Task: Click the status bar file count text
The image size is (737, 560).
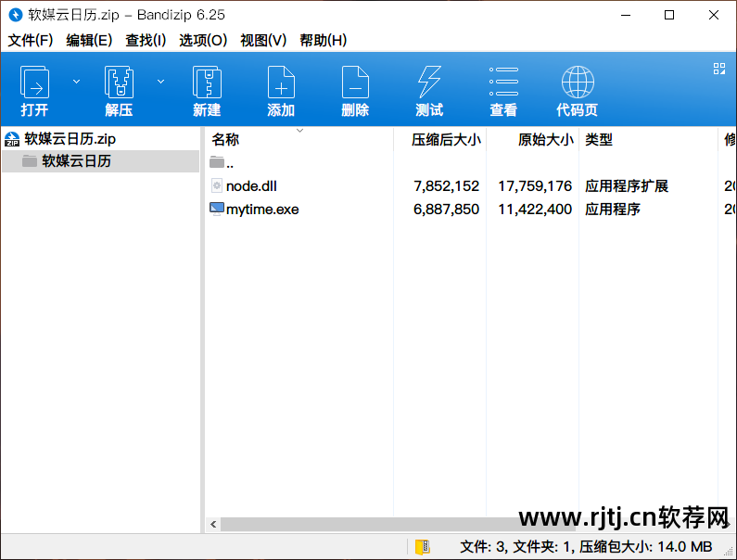Action: click(x=586, y=547)
